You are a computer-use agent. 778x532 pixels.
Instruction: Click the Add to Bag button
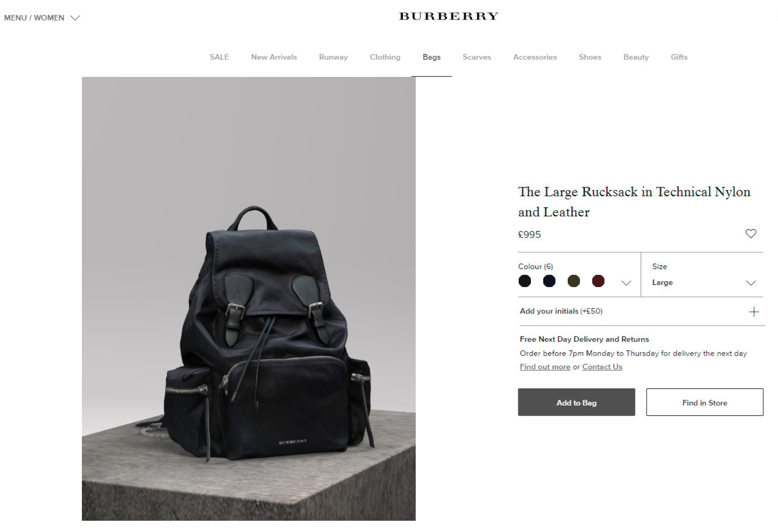577,402
